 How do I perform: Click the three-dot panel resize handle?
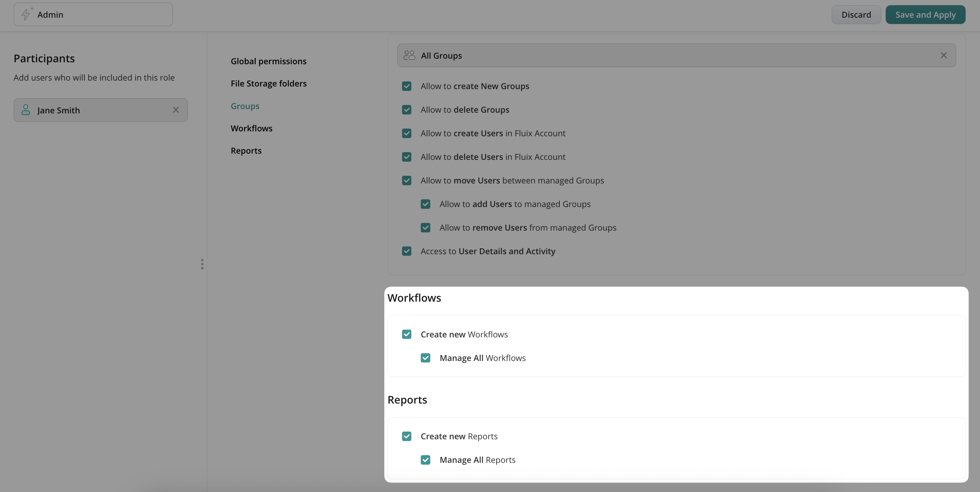click(x=202, y=264)
